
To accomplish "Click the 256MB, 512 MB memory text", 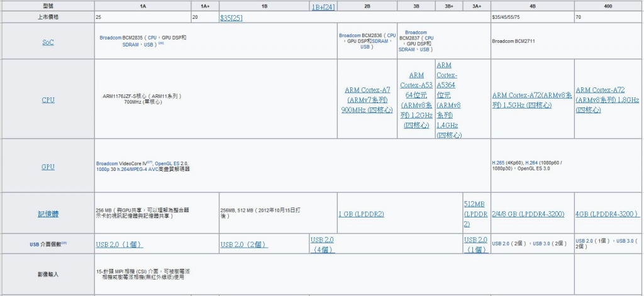I will [260, 212].
